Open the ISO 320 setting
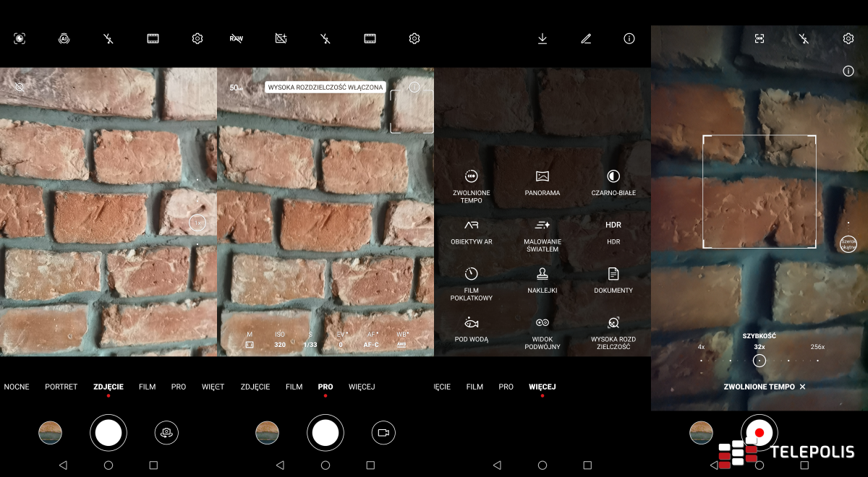Image resolution: width=868 pixels, height=477 pixels. click(280, 340)
